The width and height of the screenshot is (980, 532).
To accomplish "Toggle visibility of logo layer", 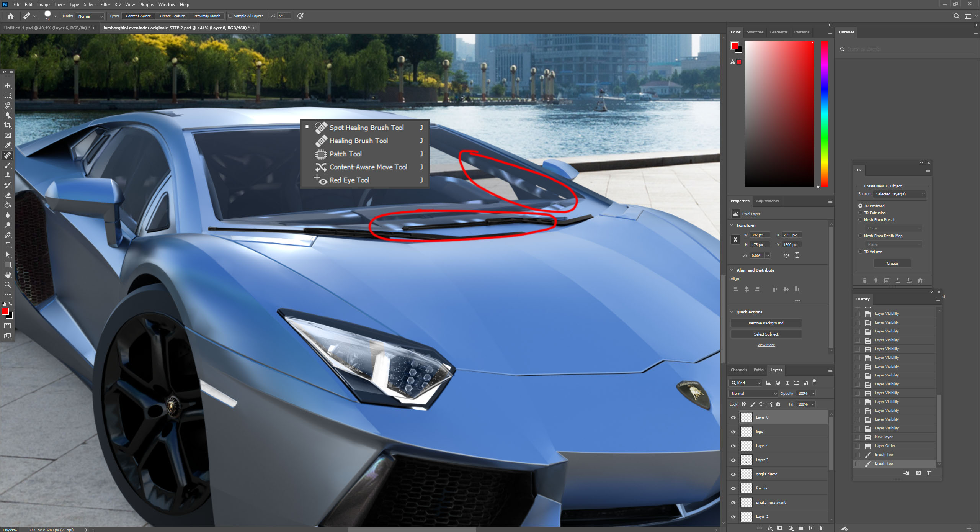I will click(x=733, y=432).
